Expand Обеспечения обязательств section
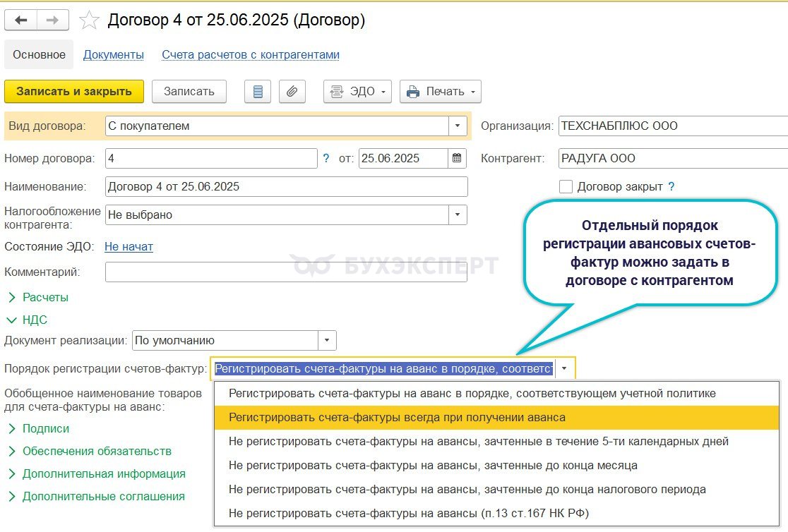Image resolution: width=788 pixels, height=532 pixels. click(x=90, y=451)
